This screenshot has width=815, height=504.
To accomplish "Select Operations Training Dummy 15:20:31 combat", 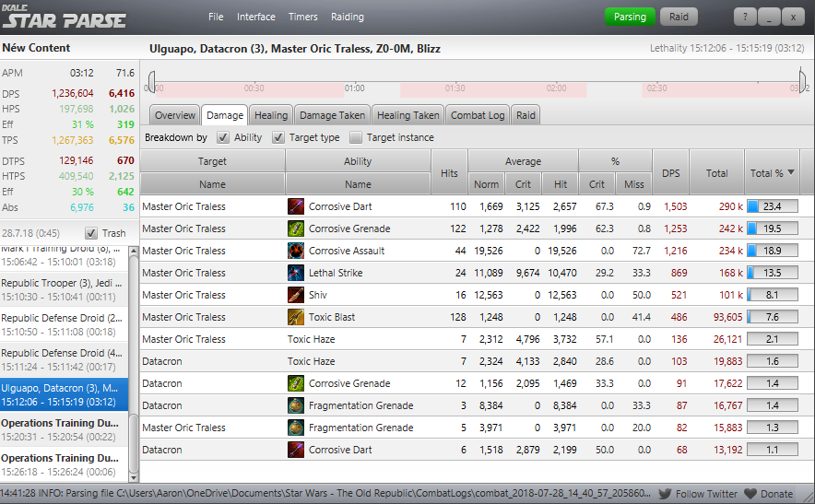I will click(x=64, y=429).
